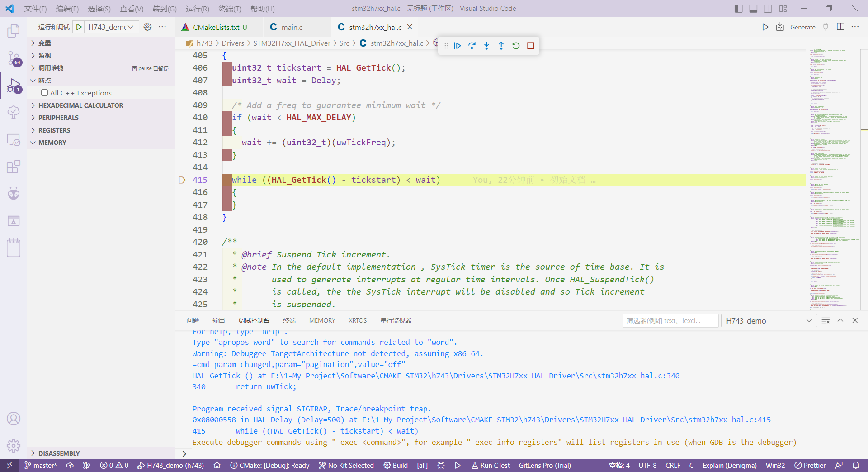Open the 终端 panel tab
The height and width of the screenshot is (472, 868).
tap(289, 320)
